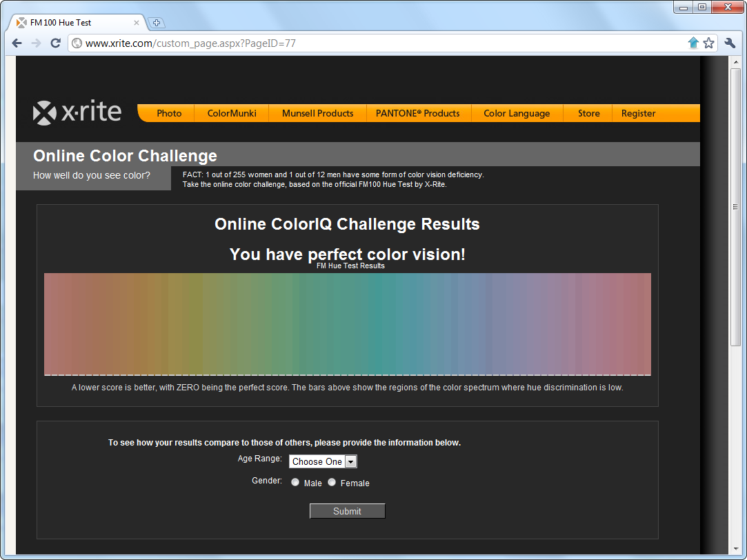Viewport: 747px width, 560px height.
Task: Bookmark this page with the star icon
Action: coord(708,43)
